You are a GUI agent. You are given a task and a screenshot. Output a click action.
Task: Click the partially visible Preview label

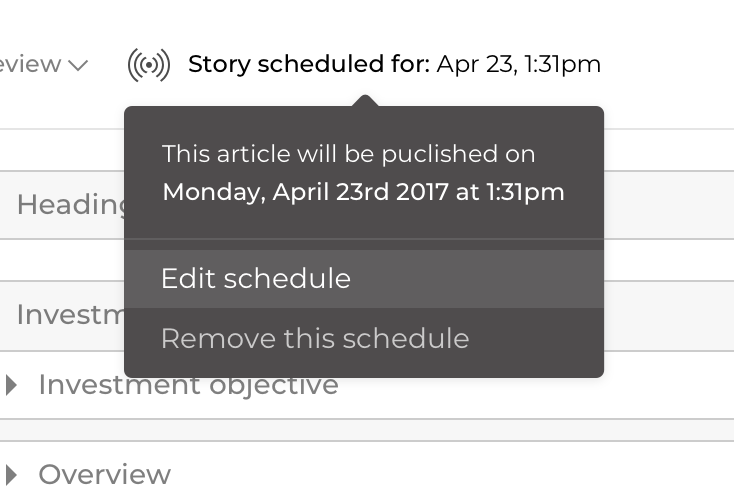click(x=30, y=65)
